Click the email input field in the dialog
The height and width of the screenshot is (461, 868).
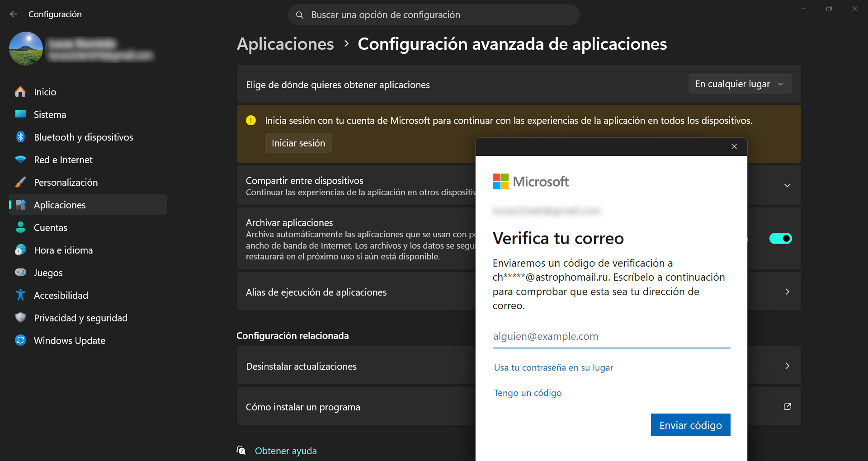tap(611, 336)
